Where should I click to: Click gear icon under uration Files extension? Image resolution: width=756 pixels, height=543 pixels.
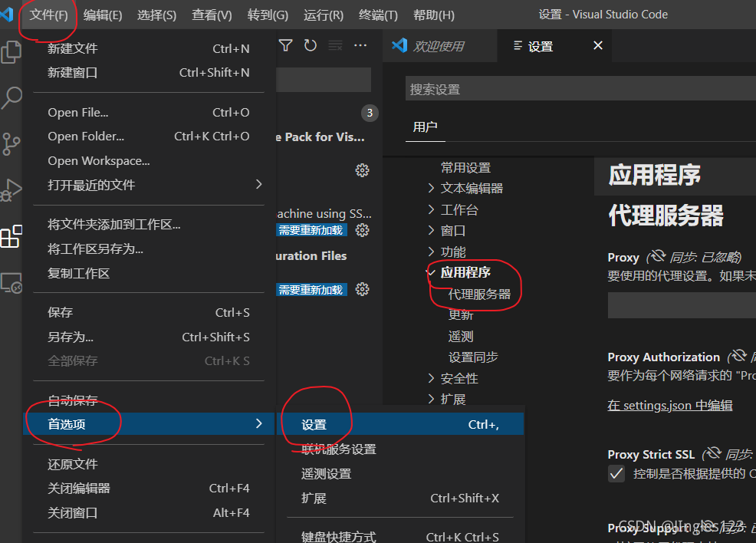(x=362, y=289)
